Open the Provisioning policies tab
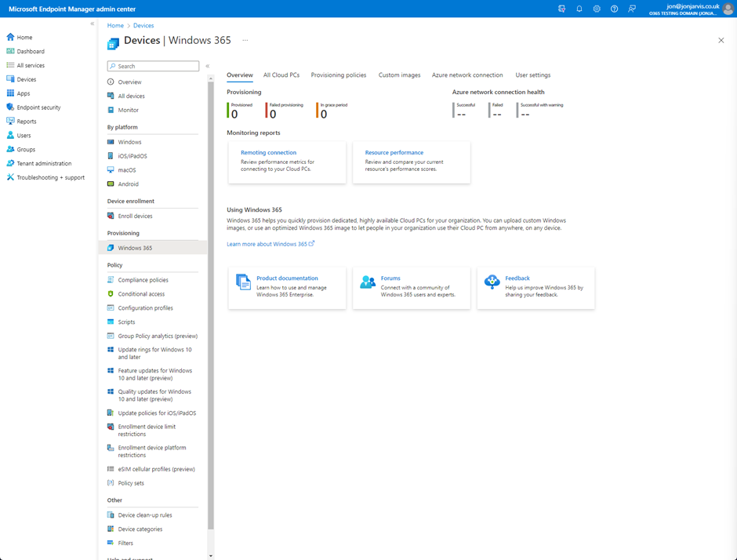This screenshot has height=560, width=737. coord(339,75)
